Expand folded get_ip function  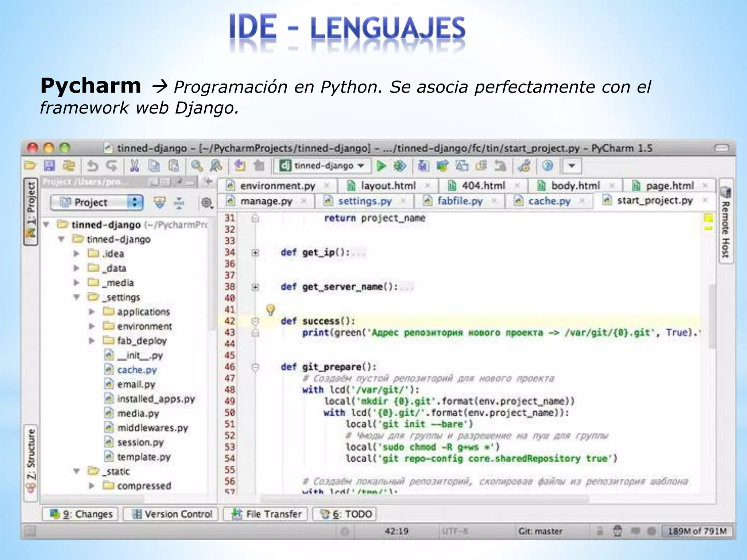point(255,253)
